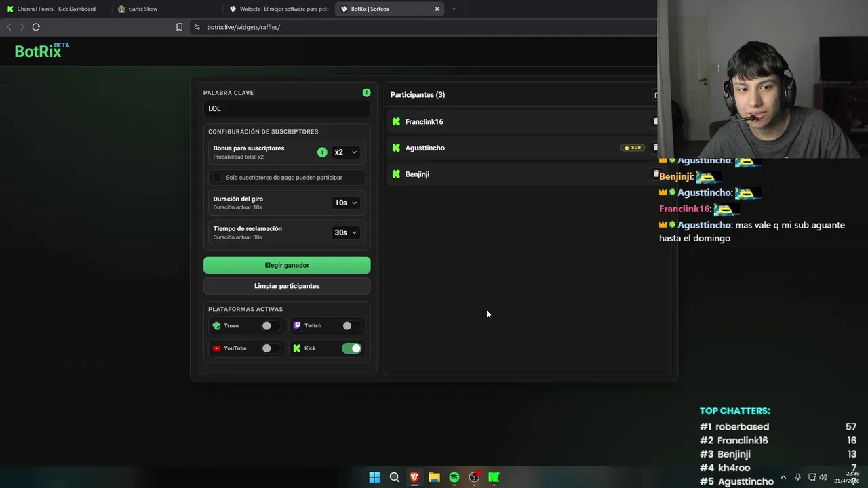
Task: Show hidden system tray icons
Action: click(x=783, y=477)
